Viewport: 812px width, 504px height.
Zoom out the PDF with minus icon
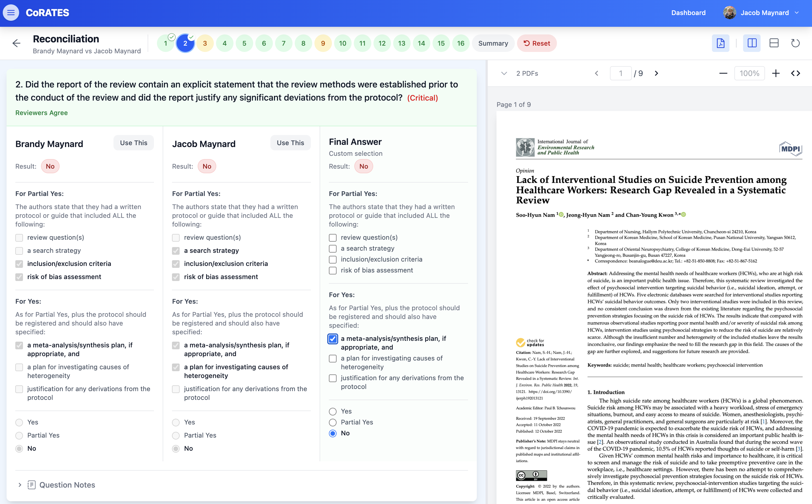tap(723, 73)
